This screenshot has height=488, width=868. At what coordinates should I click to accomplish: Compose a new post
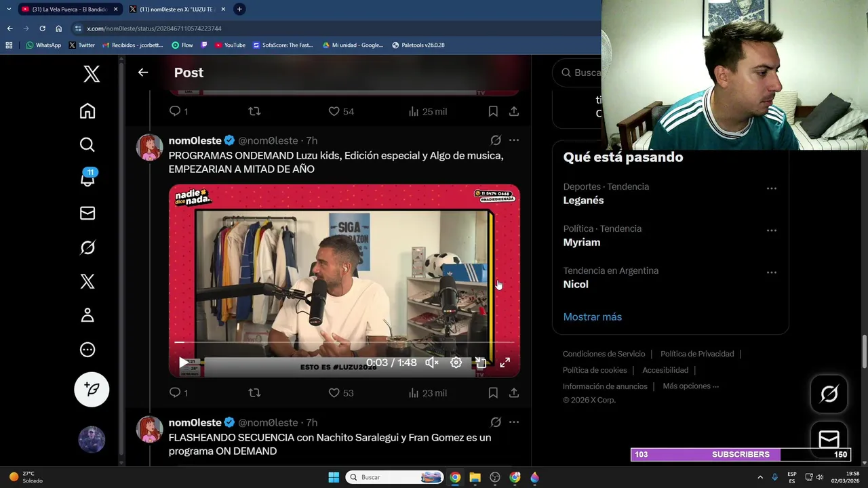click(x=92, y=389)
